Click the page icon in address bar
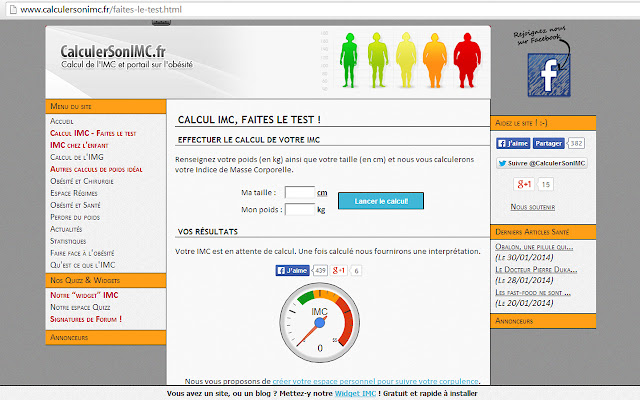 [13, 9]
